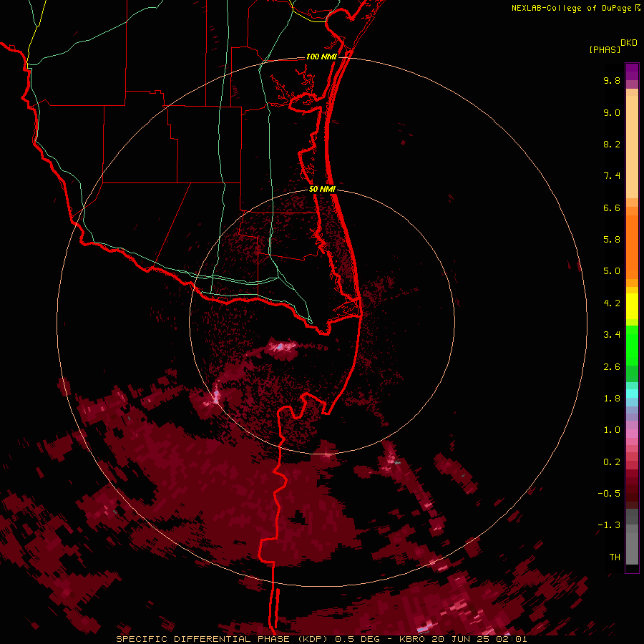Click the 1.8 legend scale value
The image size is (644, 644).
click(612, 399)
